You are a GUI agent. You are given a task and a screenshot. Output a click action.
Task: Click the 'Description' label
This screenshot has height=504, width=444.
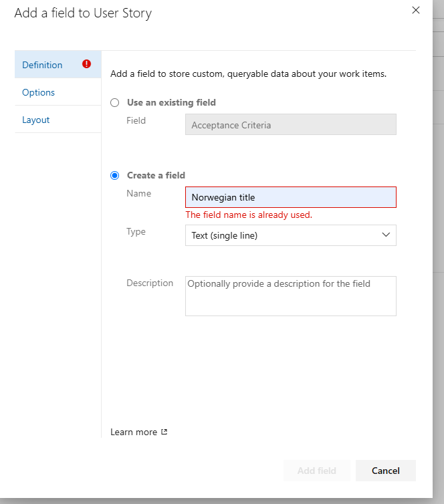tap(150, 283)
